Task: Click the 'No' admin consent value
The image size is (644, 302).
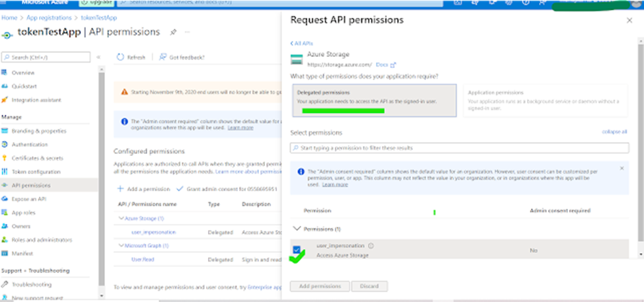Action: tap(533, 250)
